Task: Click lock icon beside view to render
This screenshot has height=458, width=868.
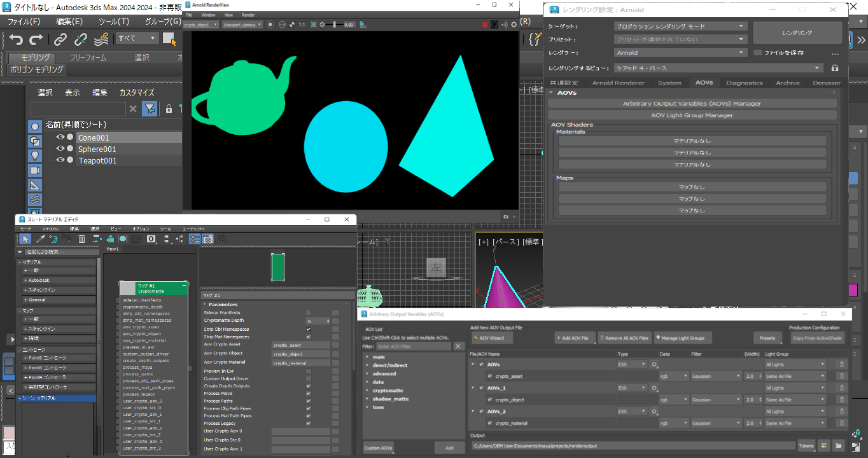Action: coord(835,68)
